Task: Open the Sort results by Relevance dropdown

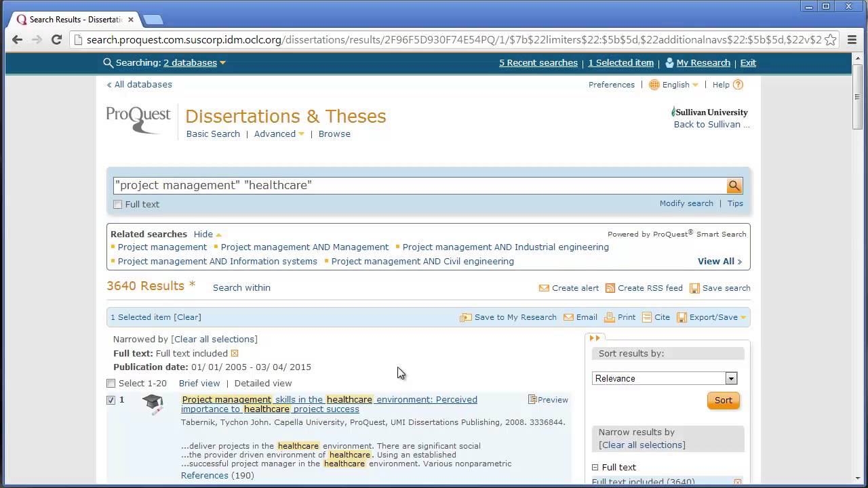Action: click(x=665, y=378)
